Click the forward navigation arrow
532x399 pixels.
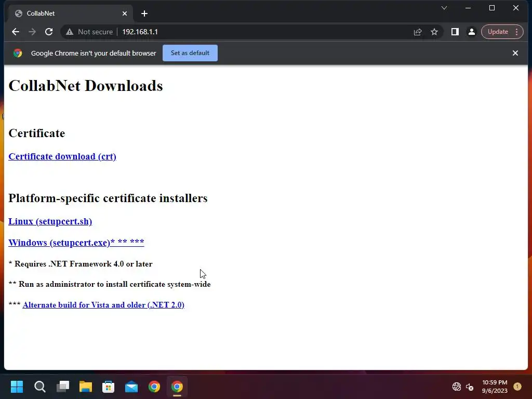(x=32, y=32)
